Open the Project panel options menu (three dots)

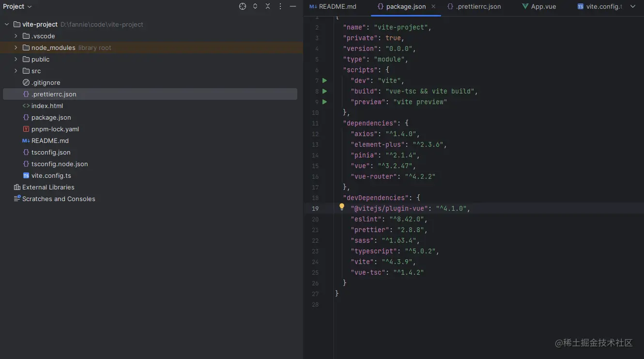(280, 6)
